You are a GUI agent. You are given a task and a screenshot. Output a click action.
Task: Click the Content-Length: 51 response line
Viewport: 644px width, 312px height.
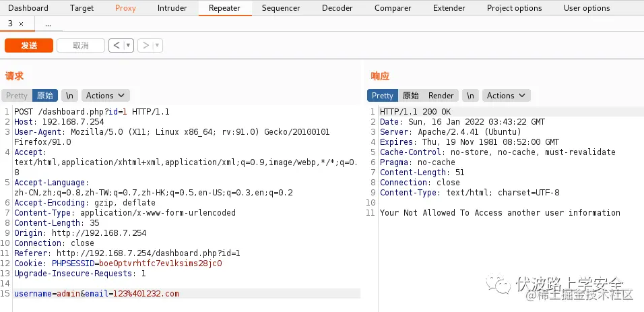point(422,173)
